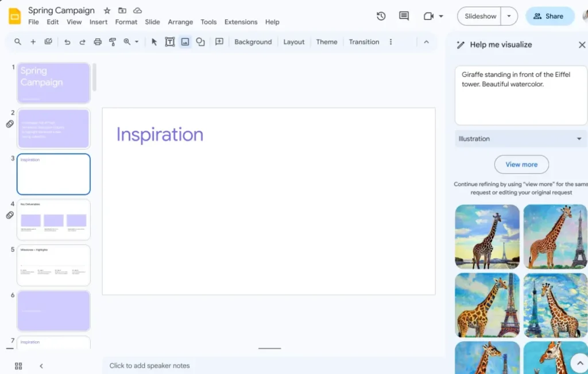This screenshot has height=374, width=588.
Task: Open the Edit menu
Action: (x=52, y=22)
